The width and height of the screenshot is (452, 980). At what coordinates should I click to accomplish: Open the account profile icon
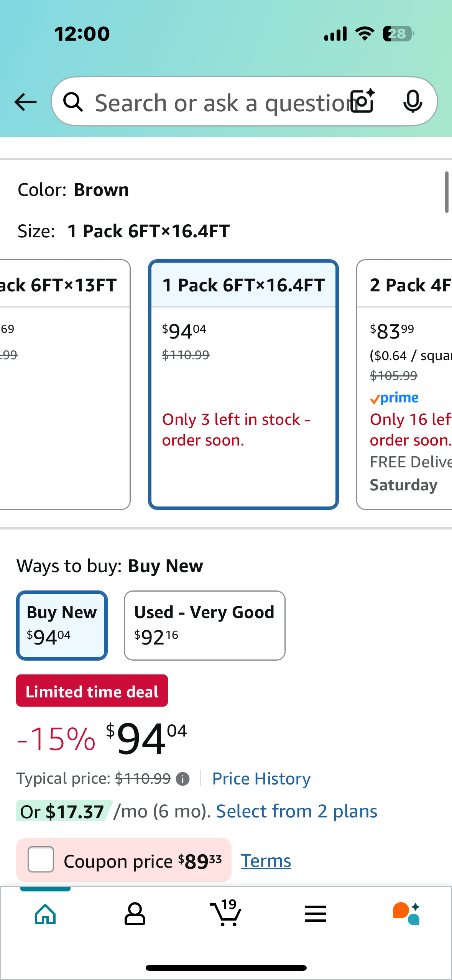click(135, 914)
